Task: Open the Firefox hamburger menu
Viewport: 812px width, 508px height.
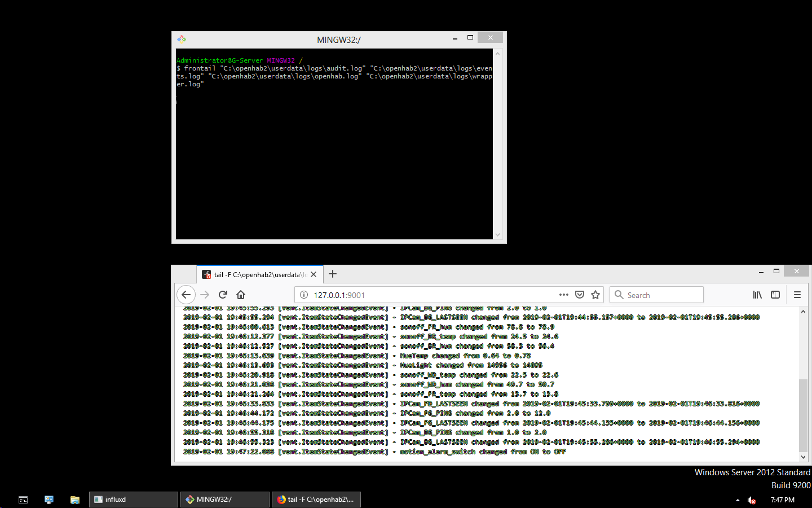Action: (797, 295)
